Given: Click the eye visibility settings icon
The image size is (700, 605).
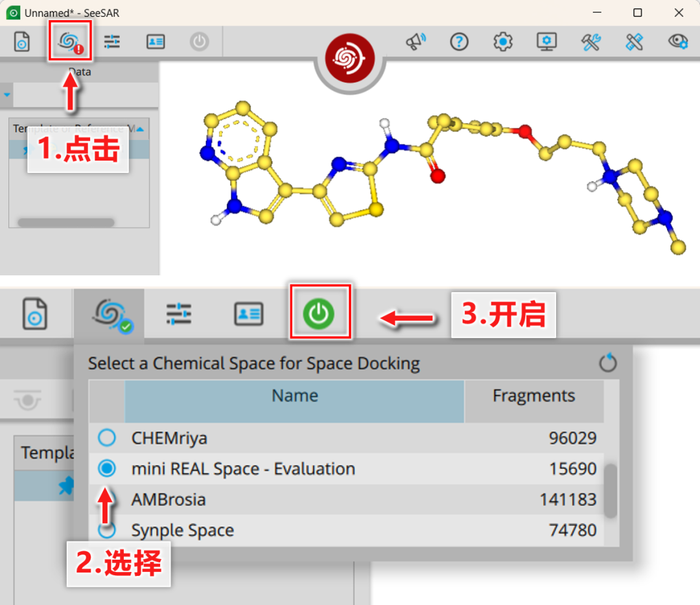Looking at the screenshot, I should tap(678, 41).
